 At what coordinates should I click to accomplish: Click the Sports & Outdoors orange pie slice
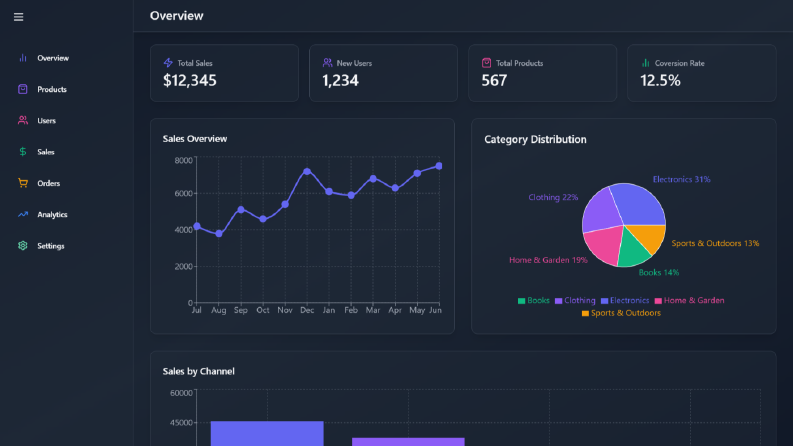(650, 236)
